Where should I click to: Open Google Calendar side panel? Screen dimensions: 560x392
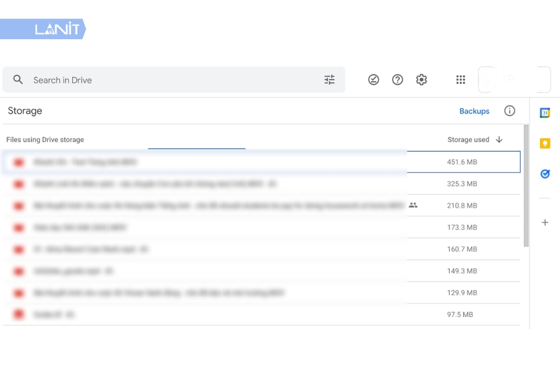pyautogui.click(x=545, y=113)
